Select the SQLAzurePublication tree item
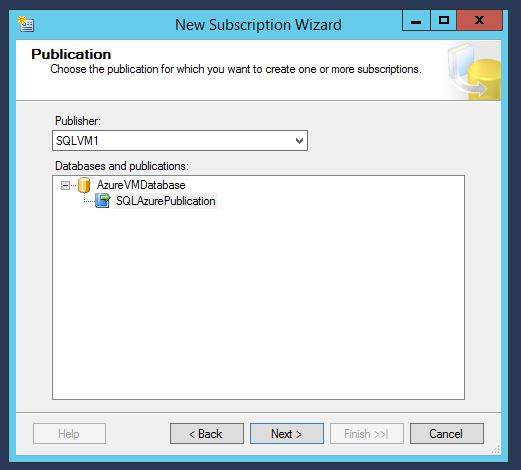The height and width of the screenshot is (470, 521). click(166, 201)
